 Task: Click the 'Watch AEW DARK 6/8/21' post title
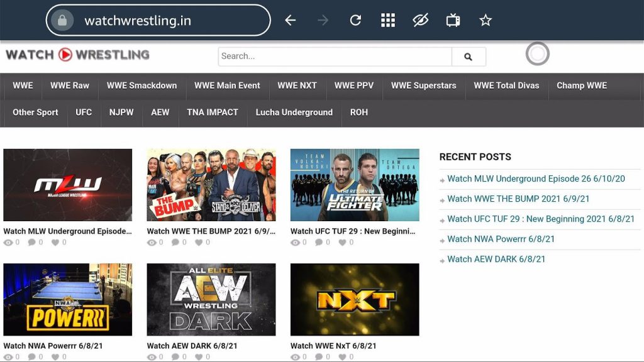click(x=192, y=346)
